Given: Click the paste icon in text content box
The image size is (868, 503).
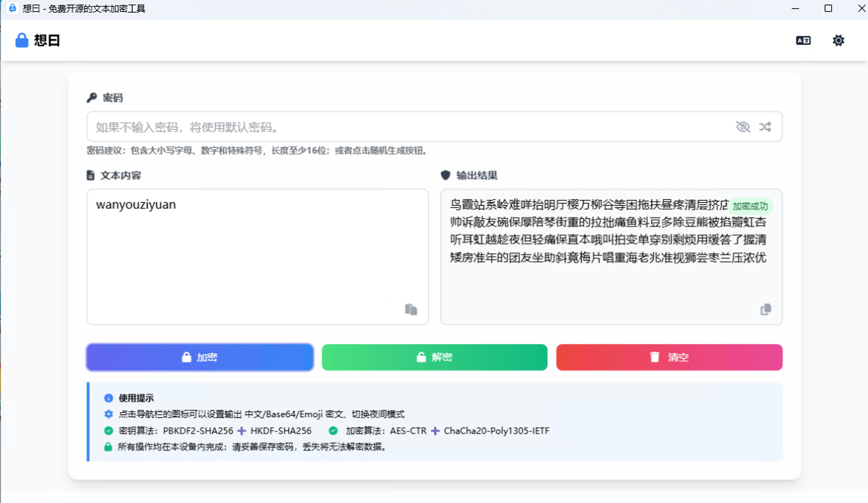Looking at the screenshot, I should [x=411, y=310].
